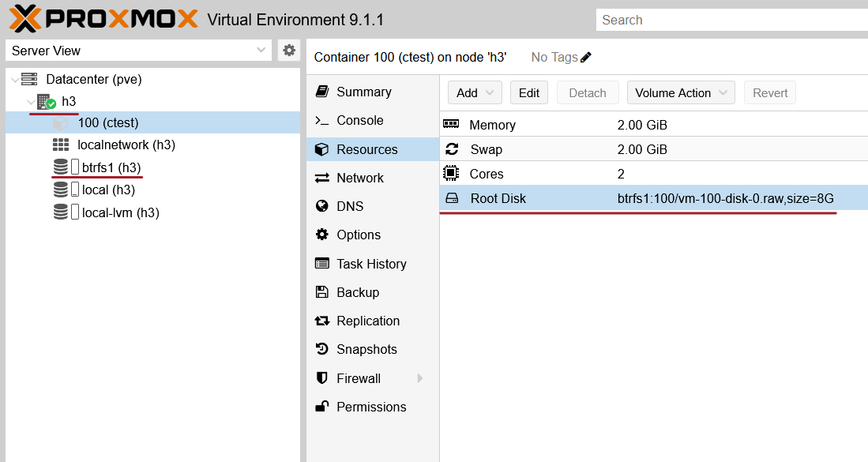868x462 pixels.
Task: Open the Backup tab
Action: pos(373,292)
